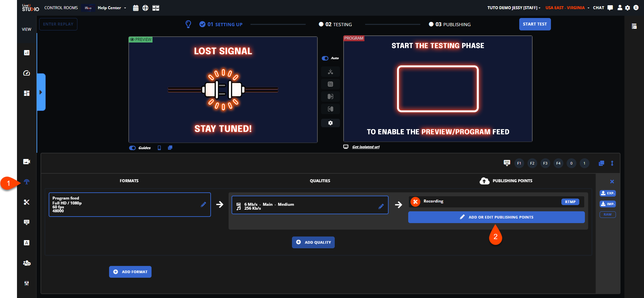
Task: Click the Get isolated url link
Action: pyautogui.click(x=366, y=147)
